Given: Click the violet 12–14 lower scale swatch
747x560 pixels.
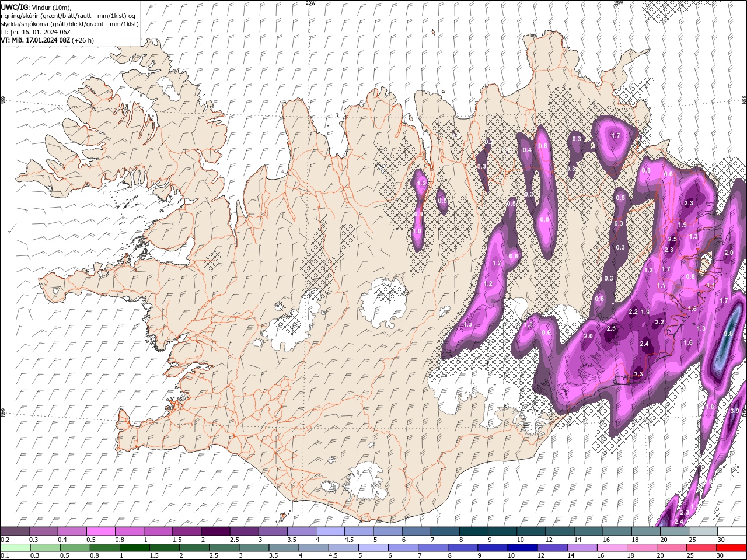Looking at the screenshot, I should [551, 548].
